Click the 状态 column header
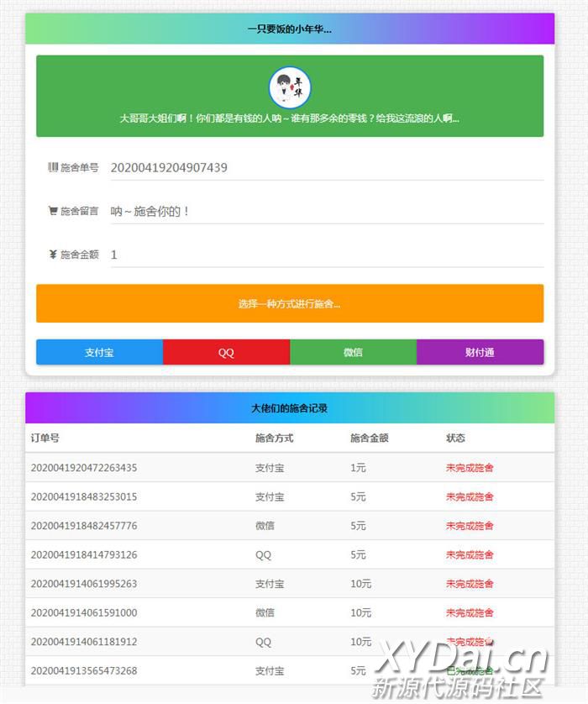The height and width of the screenshot is (704, 588). pyautogui.click(x=455, y=438)
